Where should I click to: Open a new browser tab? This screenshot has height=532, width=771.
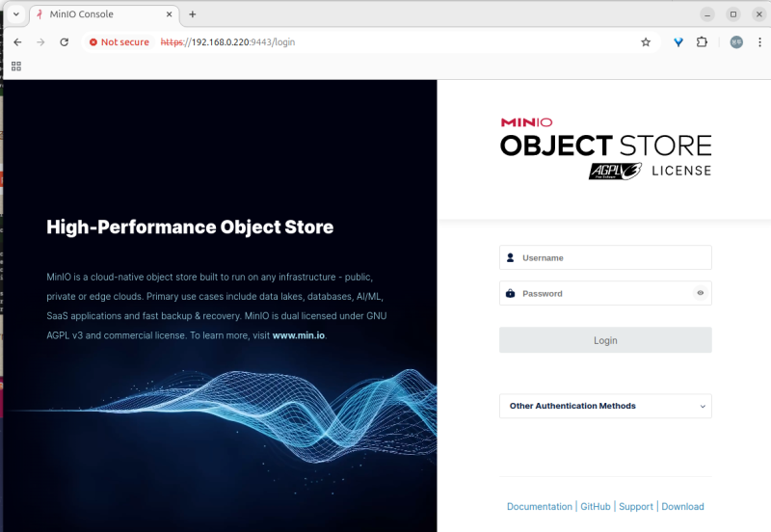[x=192, y=14]
